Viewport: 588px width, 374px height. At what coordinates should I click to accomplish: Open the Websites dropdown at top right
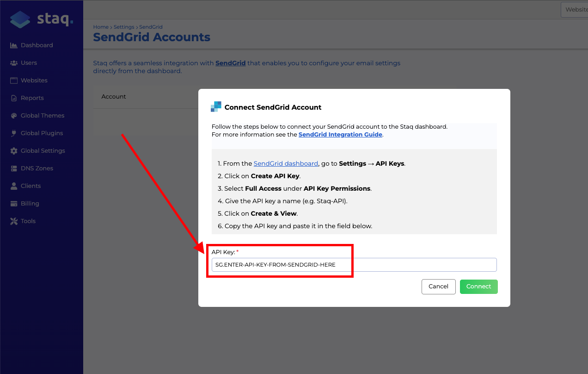(574, 10)
